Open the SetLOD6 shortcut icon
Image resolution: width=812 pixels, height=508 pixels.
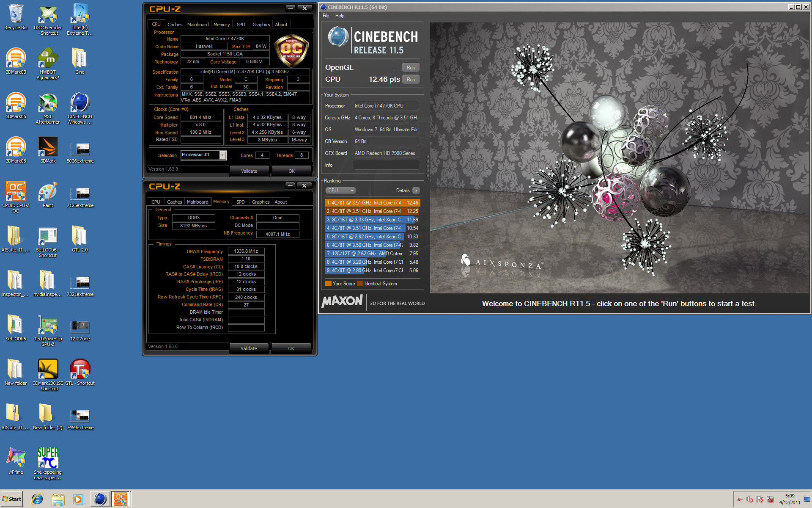[48, 241]
